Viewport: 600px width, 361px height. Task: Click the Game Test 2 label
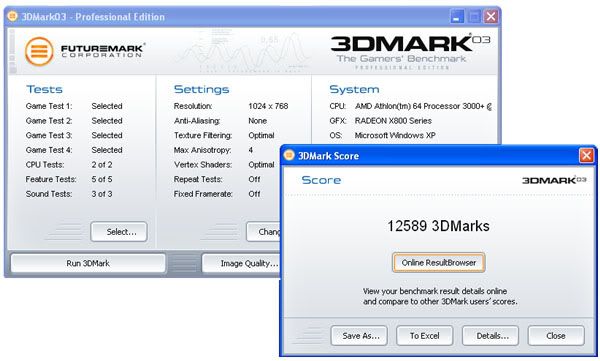pos(49,121)
